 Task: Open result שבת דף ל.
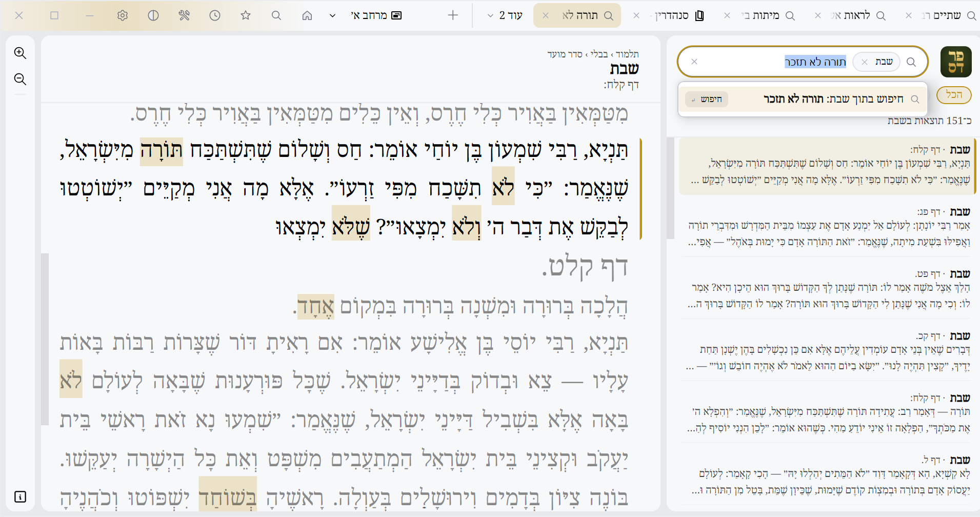(827, 475)
